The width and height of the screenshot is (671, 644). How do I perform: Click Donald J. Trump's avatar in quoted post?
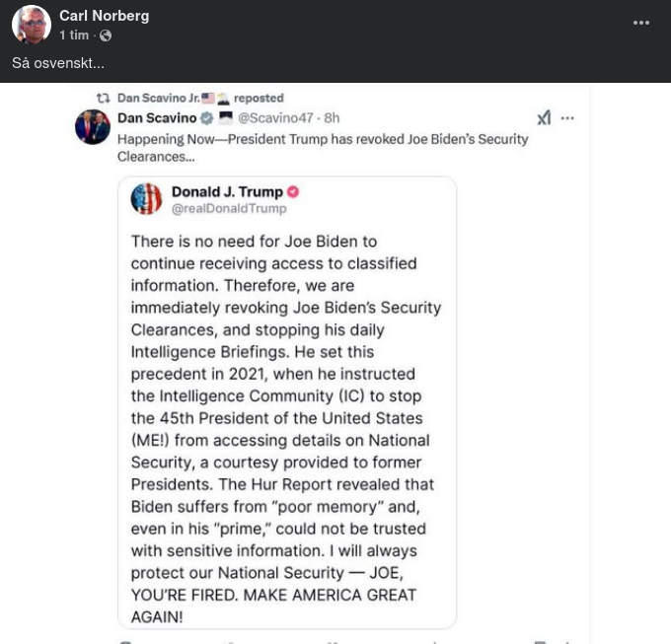147,198
